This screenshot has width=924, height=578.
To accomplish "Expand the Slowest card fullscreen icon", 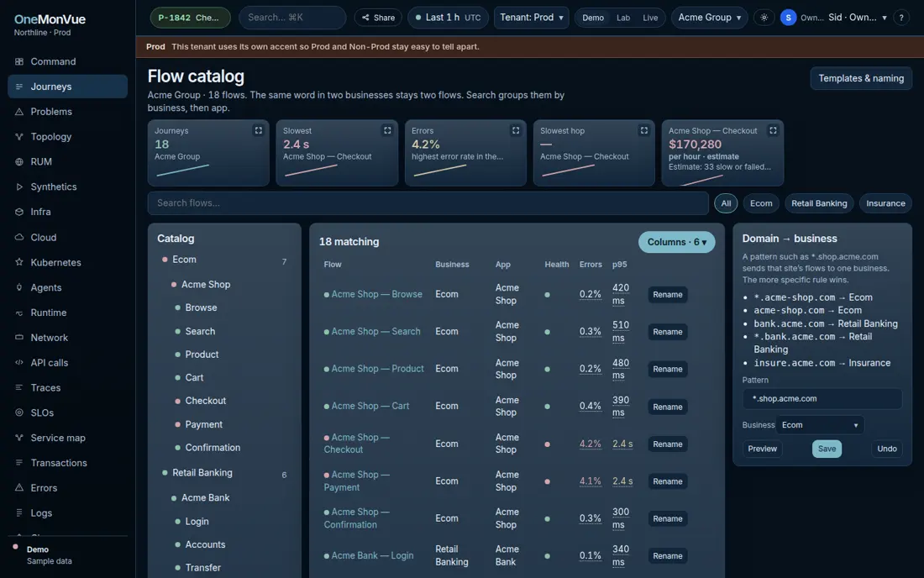I will (387, 130).
